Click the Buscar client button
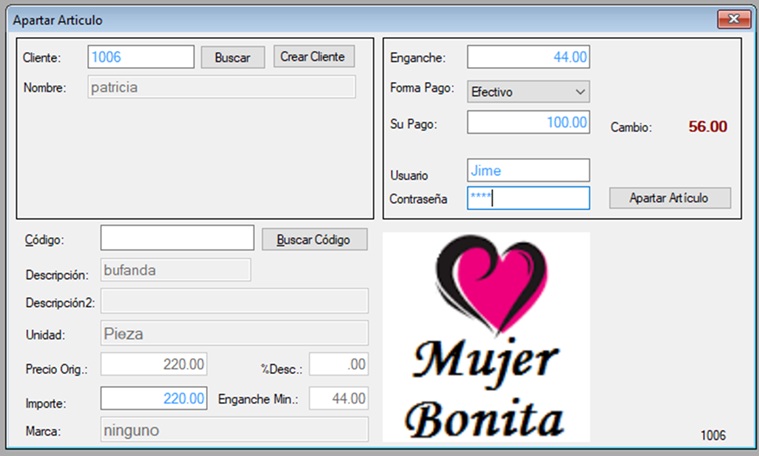Image resolution: width=759 pixels, height=456 pixels. (232, 58)
